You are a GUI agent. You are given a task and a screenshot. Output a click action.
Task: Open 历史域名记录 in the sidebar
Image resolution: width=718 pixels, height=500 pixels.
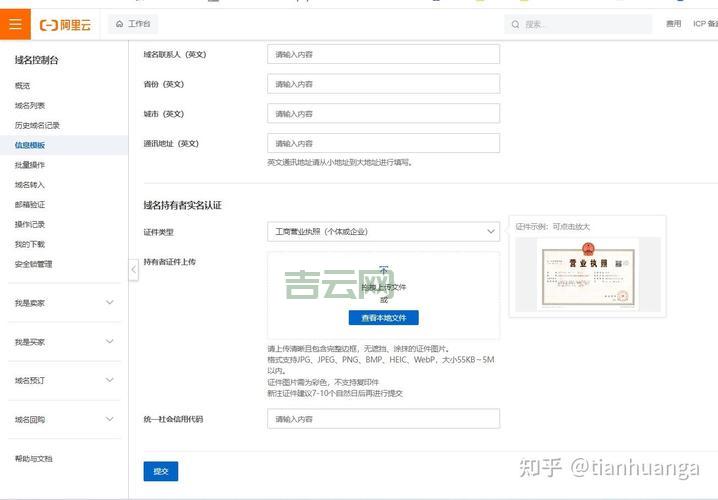37,125
